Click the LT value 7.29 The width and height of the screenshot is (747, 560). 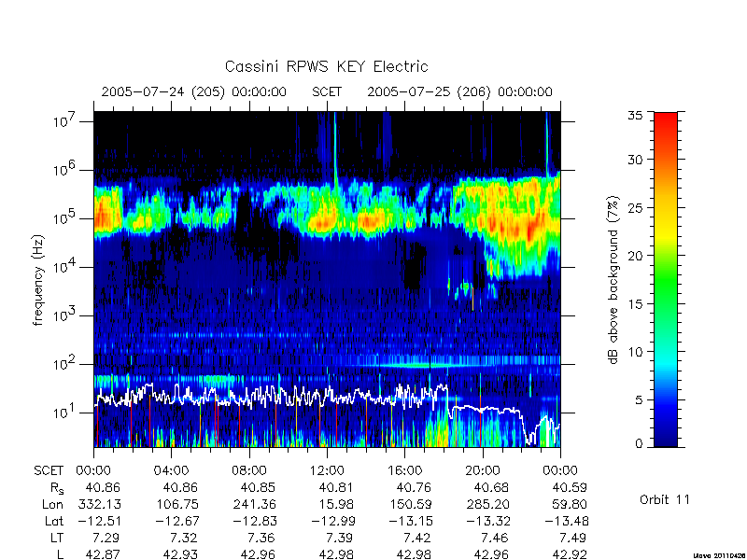click(x=106, y=539)
